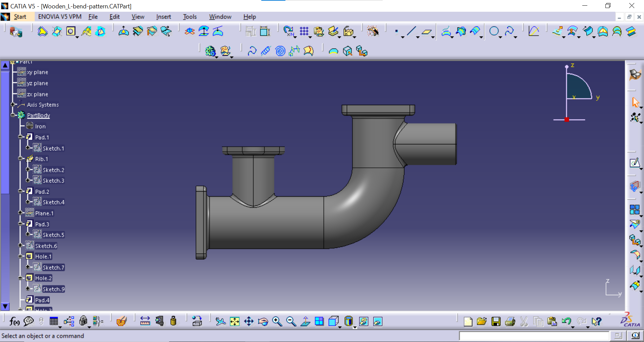Click the Measure Between ruler icon
The width and height of the screenshot is (644, 342).
145,322
